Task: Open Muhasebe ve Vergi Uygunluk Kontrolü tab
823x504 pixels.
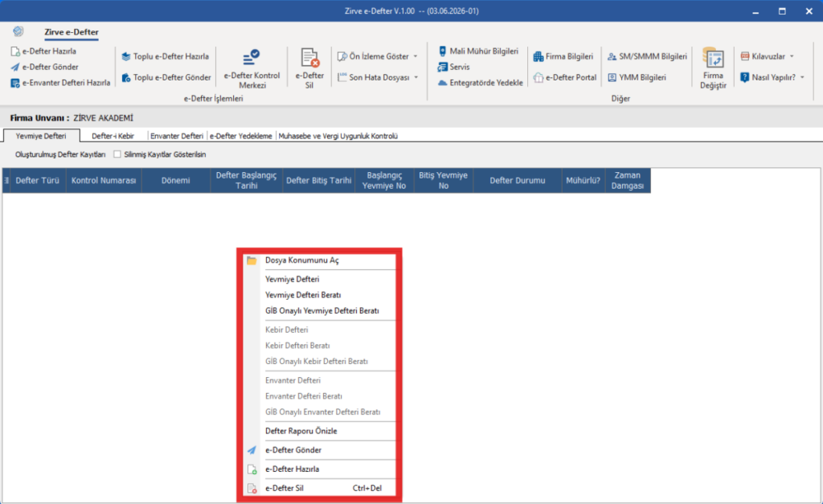Action: tap(338, 136)
